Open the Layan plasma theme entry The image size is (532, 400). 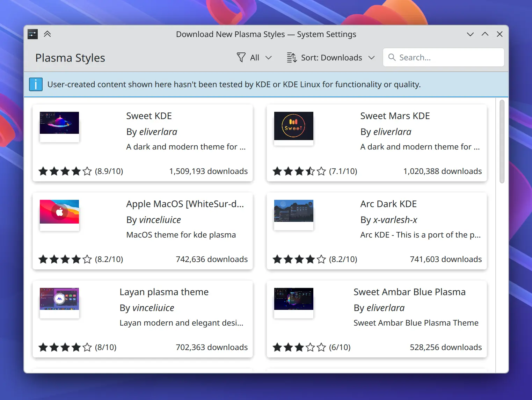164,292
